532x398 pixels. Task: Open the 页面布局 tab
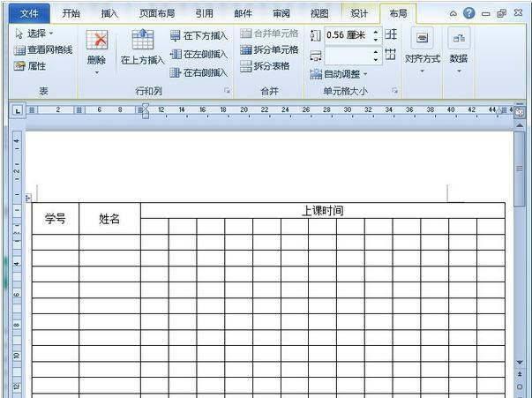point(157,13)
